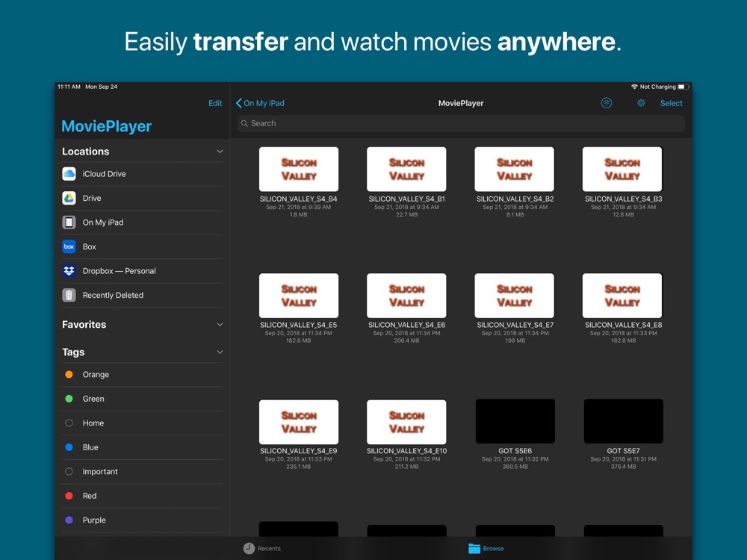This screenshot has height=560, width=747.
Task: Open iCloud Drive icon in Locations
Action: [x=69, y=174]
